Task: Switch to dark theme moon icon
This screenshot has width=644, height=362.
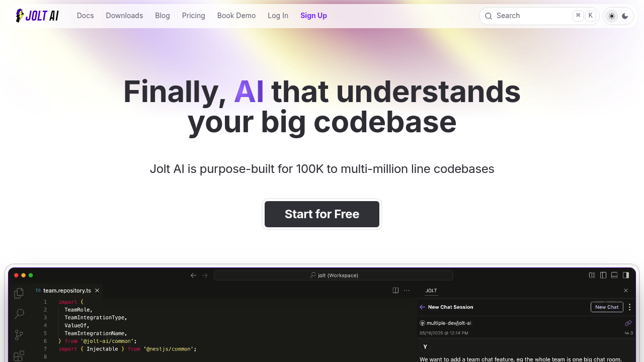Action: (625, 16)
